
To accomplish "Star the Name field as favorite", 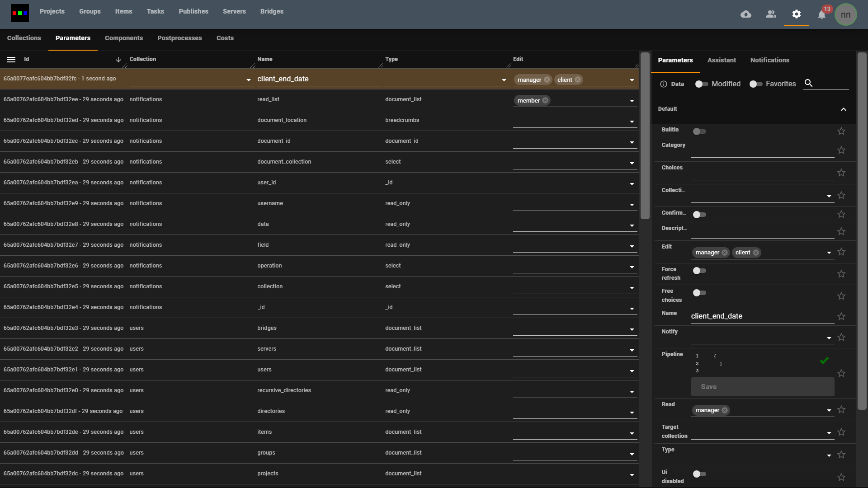I will tap(841, 316).
